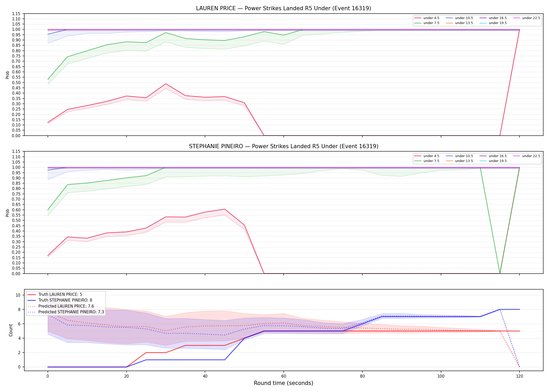549x392 pixels.
Task: Click the '120' tick on the round time axis
Action: tap(519, 376)
